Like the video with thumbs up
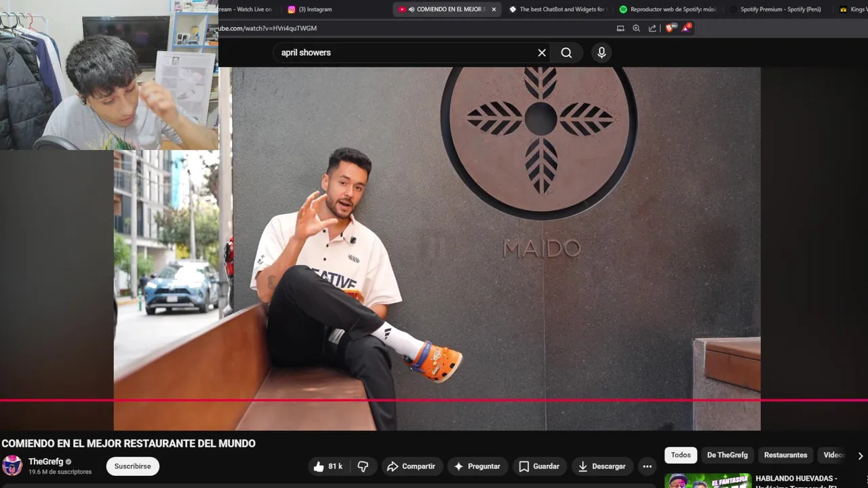 point(330,466)
